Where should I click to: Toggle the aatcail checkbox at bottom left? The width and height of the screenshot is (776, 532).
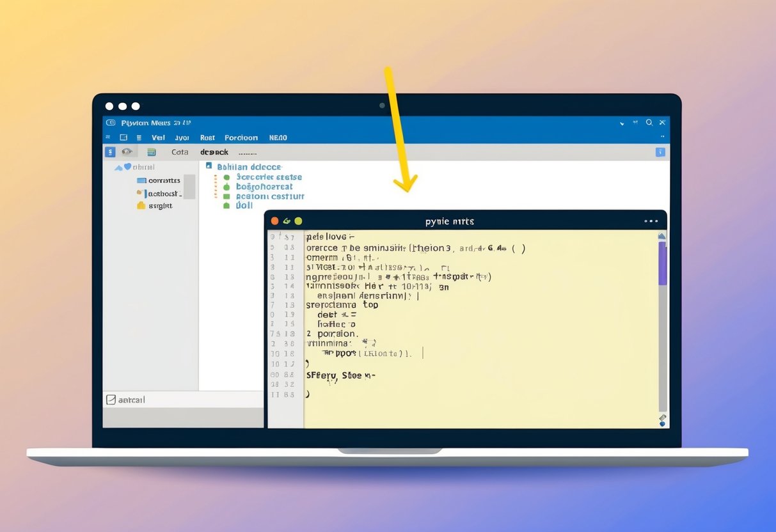click(x=112, y=399)
